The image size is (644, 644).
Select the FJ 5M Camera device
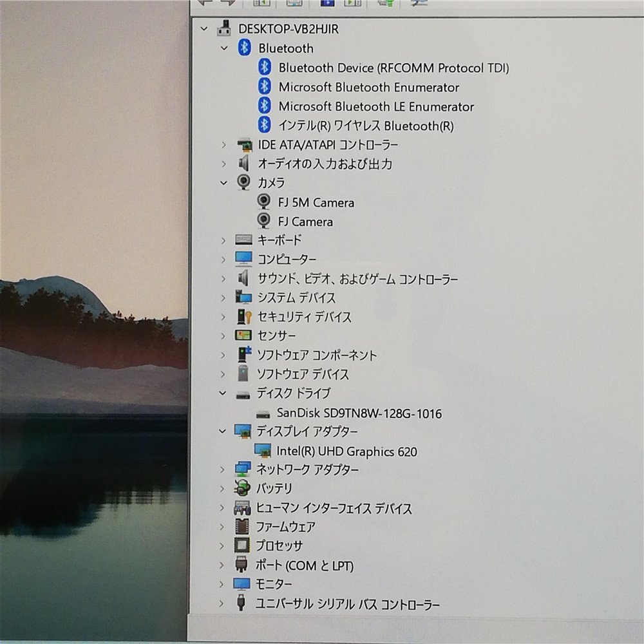(316, 202)
